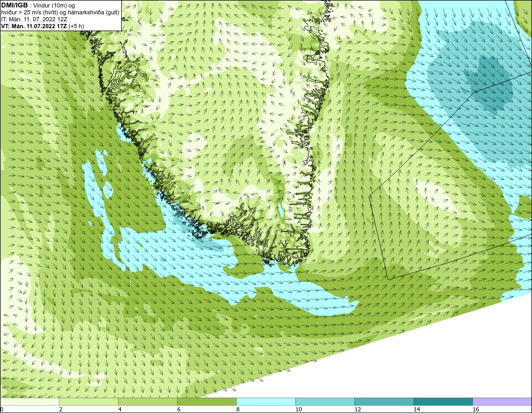Click the valid time line 'VT: Mán. 11.07.2022 17Z'
This screenshot has height=413, width=532.
click(x=34, y=26)
